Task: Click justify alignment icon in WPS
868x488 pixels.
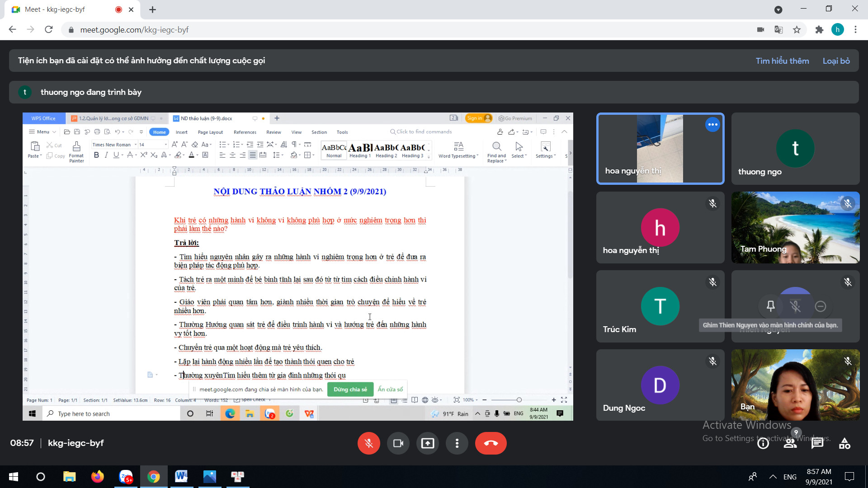Action: (x=252, y=155)
